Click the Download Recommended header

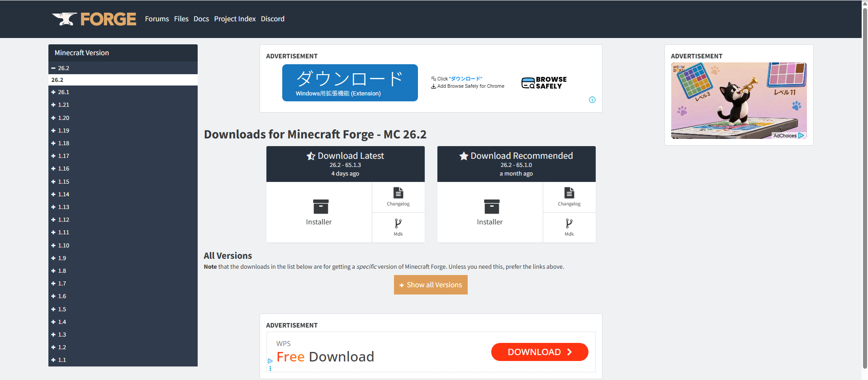517,164
